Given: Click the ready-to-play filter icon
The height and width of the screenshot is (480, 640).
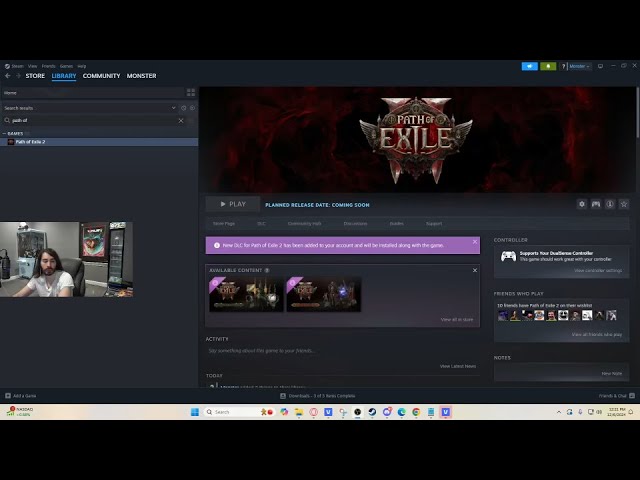Looking at the screenshot, I should click(x=192, y=108).
